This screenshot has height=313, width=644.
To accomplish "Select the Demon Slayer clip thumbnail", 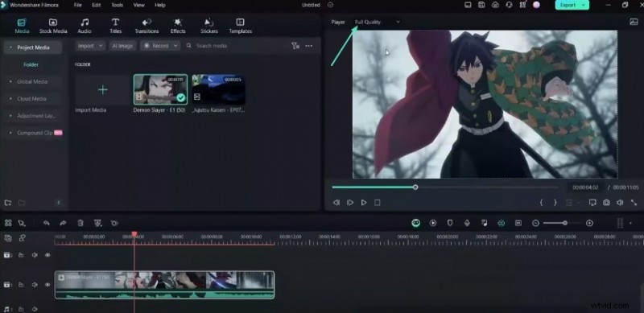I will tap(160, 89).
